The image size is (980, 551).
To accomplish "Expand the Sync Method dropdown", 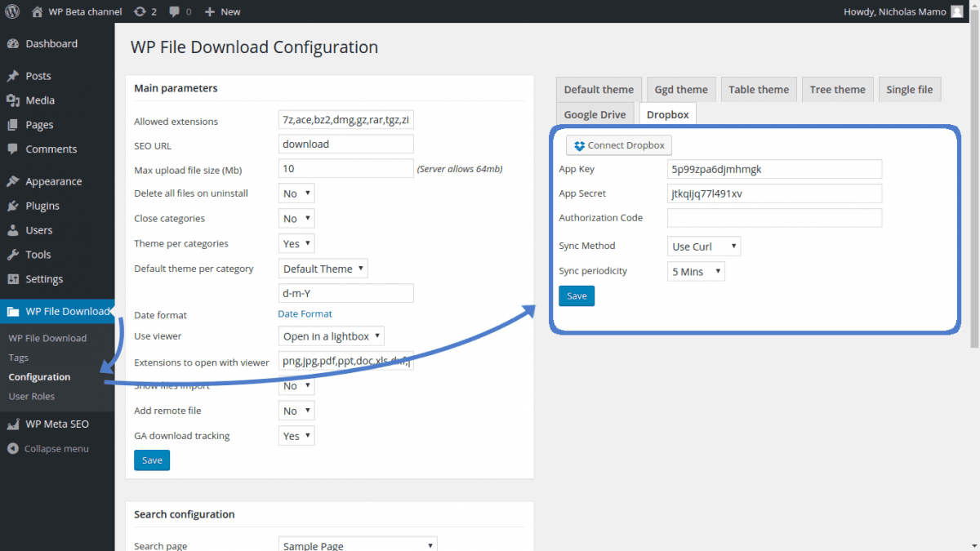I will tap(704, 247).
